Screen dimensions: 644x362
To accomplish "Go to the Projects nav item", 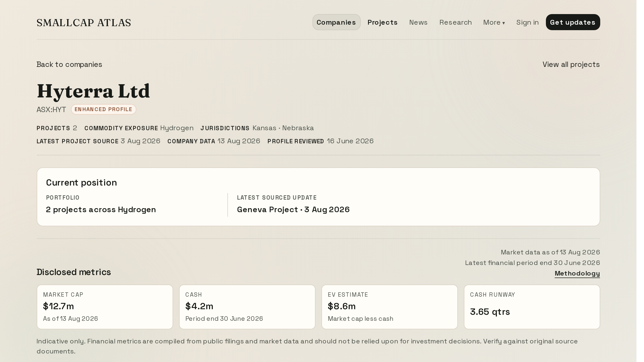I will [382, 22].
